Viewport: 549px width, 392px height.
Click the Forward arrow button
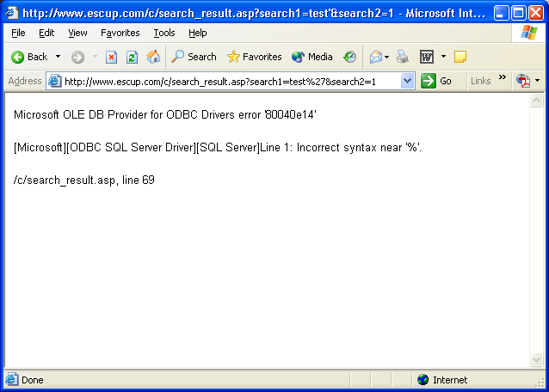pyautogui.click(x=77, y=57)
